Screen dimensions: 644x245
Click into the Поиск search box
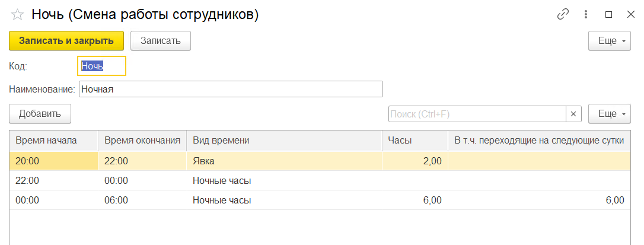[477, 114]
